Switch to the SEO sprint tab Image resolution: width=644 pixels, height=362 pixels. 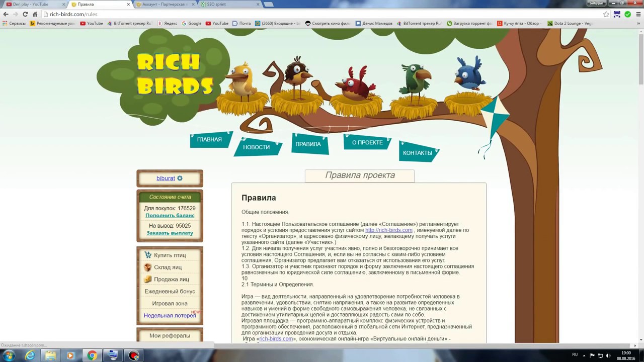[230, 4]
